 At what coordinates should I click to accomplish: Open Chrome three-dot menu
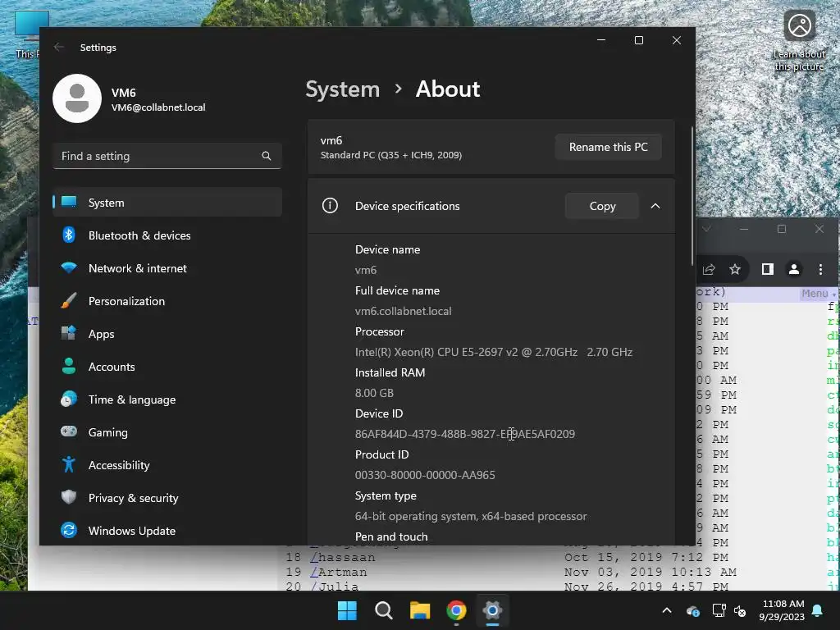click(x=820, y=269)
